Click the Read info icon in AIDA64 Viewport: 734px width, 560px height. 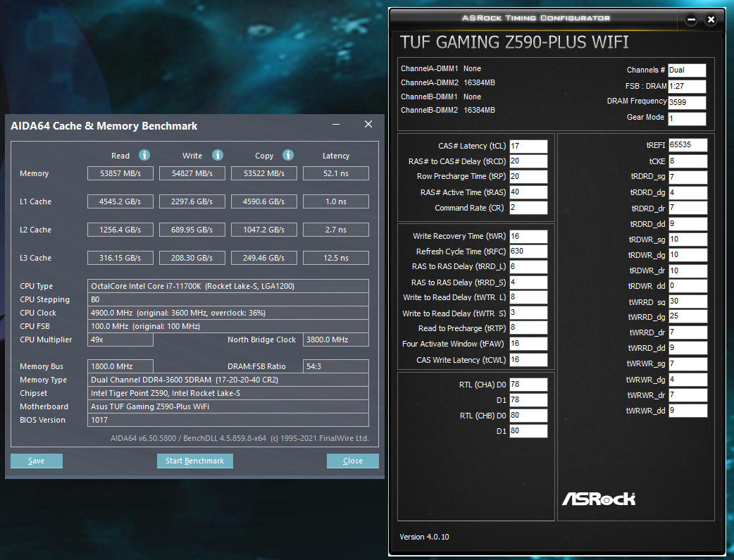click(144, 155)
